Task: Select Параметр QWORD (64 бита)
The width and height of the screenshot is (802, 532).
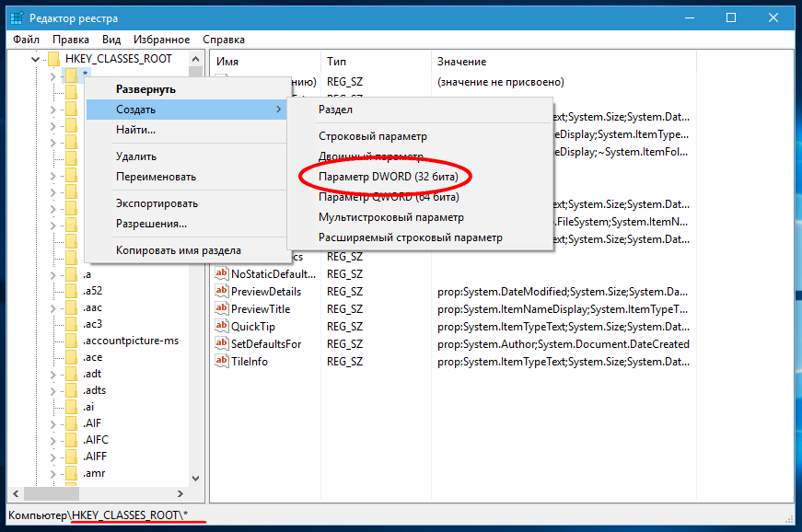Action: pyautogui.click(x=419, y=197)
